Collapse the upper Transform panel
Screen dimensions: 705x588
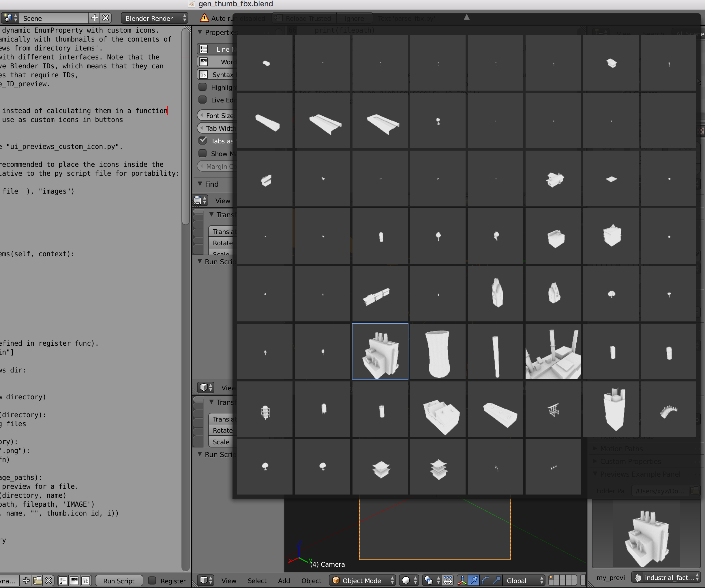point(211,214)
